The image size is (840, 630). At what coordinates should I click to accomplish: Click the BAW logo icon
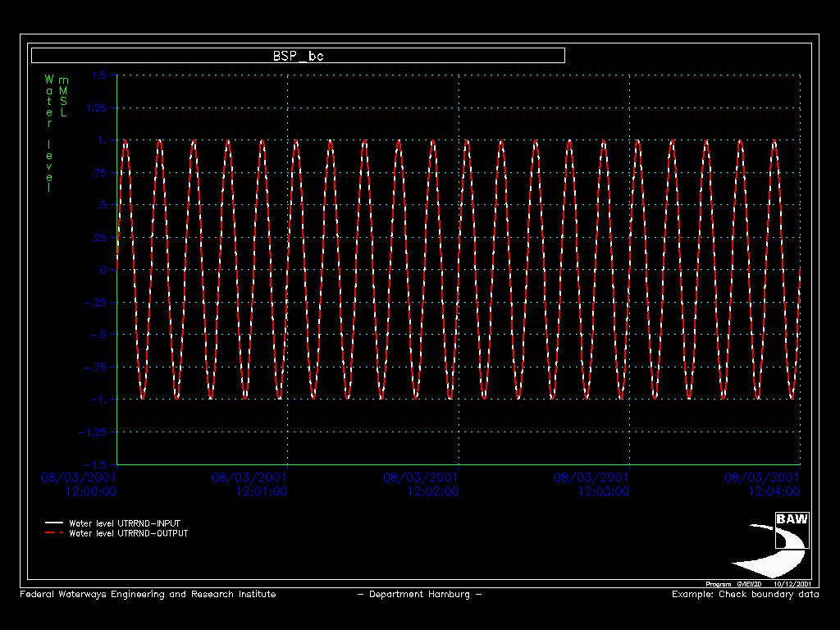click(771, 545)
